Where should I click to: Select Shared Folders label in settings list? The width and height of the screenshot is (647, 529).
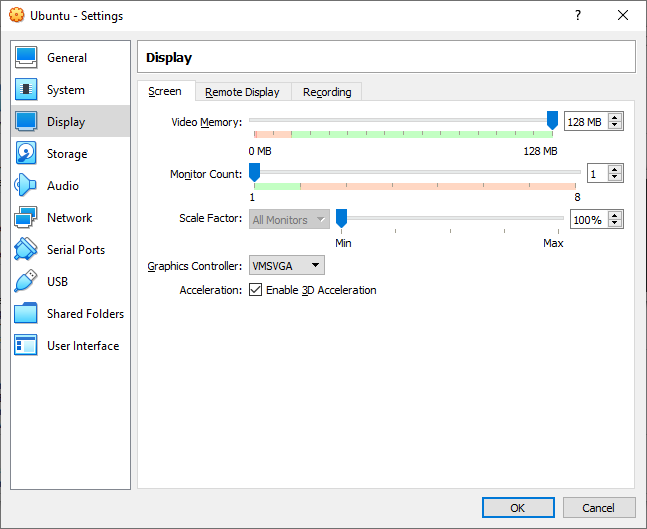(x=85, y=314)
